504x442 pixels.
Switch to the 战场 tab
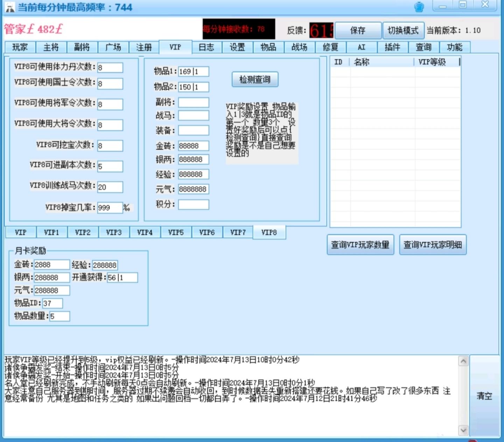pos(300,47)
